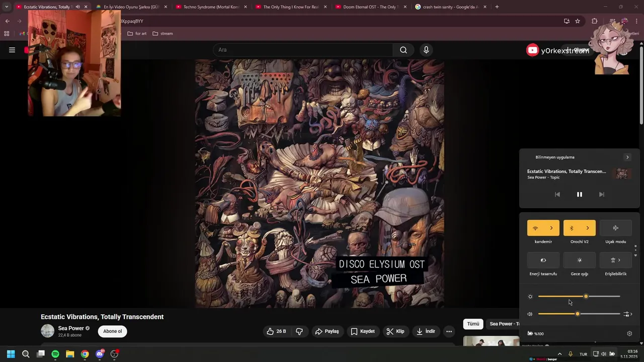The image size is (644, 362).
Task: Bookmark this page with the star icon
Action: [x=578, y=21]
